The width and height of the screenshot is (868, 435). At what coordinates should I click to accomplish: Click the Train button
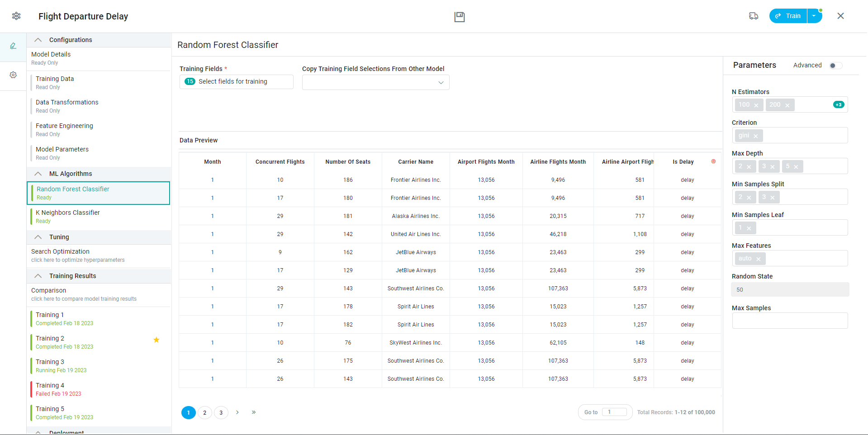[x=788, y=16]
